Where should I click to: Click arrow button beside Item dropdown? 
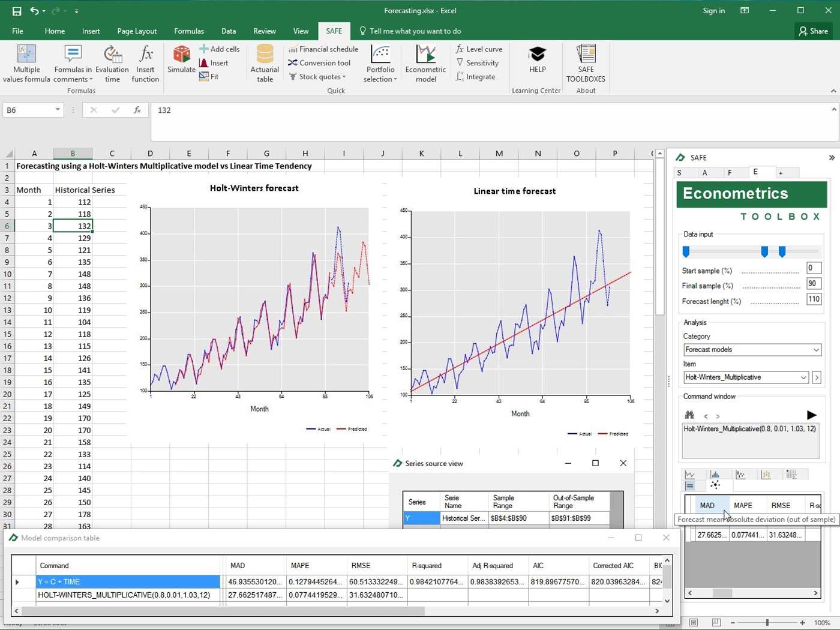click(817, 377)
